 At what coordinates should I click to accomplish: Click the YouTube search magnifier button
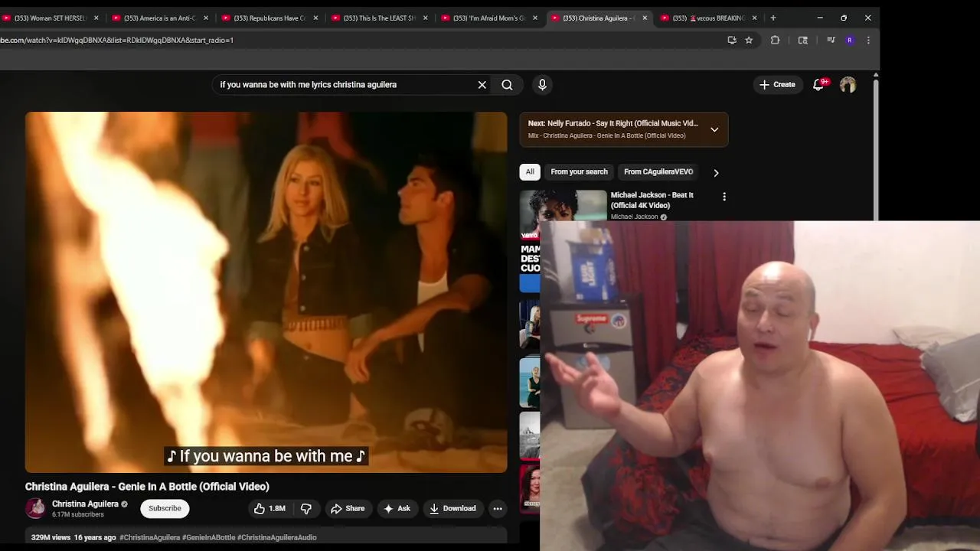pyautogui.click(x=507, y=85)
